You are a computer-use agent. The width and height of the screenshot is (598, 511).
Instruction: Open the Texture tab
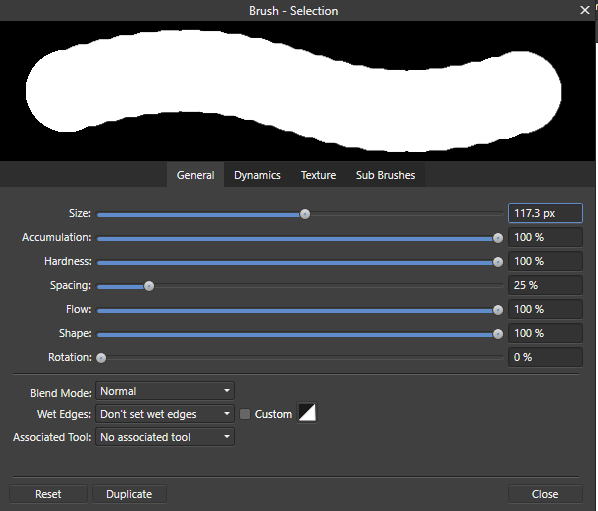coord(318,175)
